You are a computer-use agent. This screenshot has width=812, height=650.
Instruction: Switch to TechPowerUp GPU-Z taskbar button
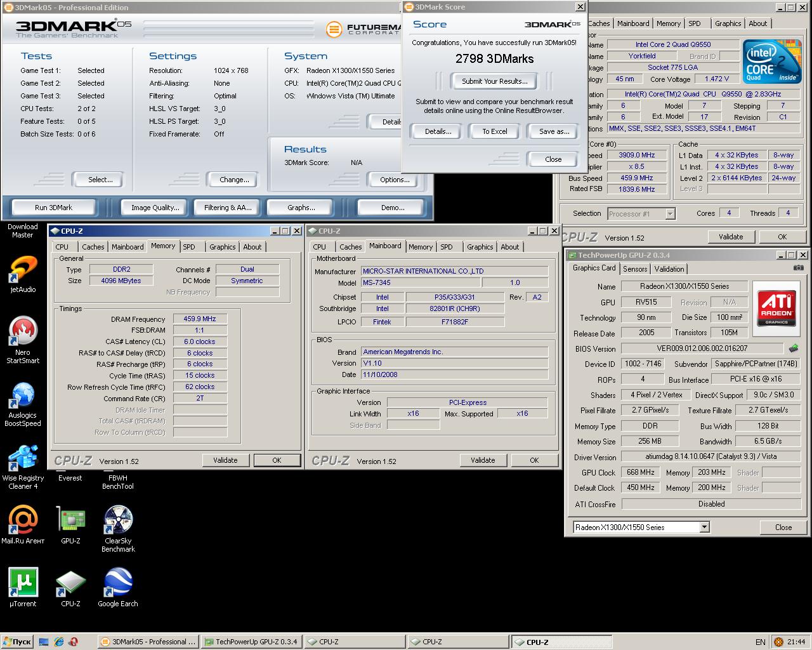(251, 642)
